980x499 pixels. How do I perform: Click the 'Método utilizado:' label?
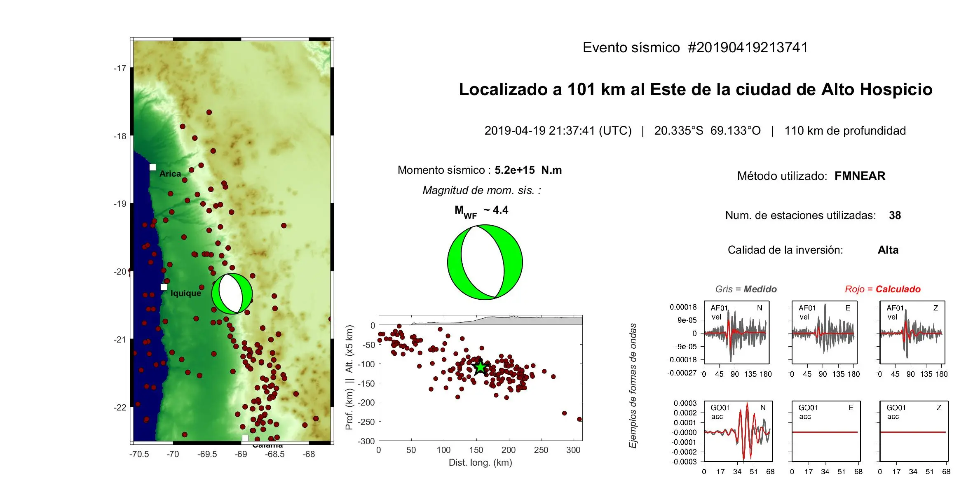(782, 176)
